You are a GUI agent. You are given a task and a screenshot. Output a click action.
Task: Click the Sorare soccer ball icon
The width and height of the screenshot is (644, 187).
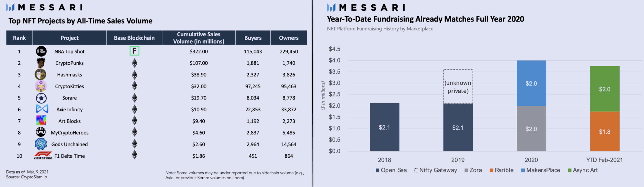[41, 98]
